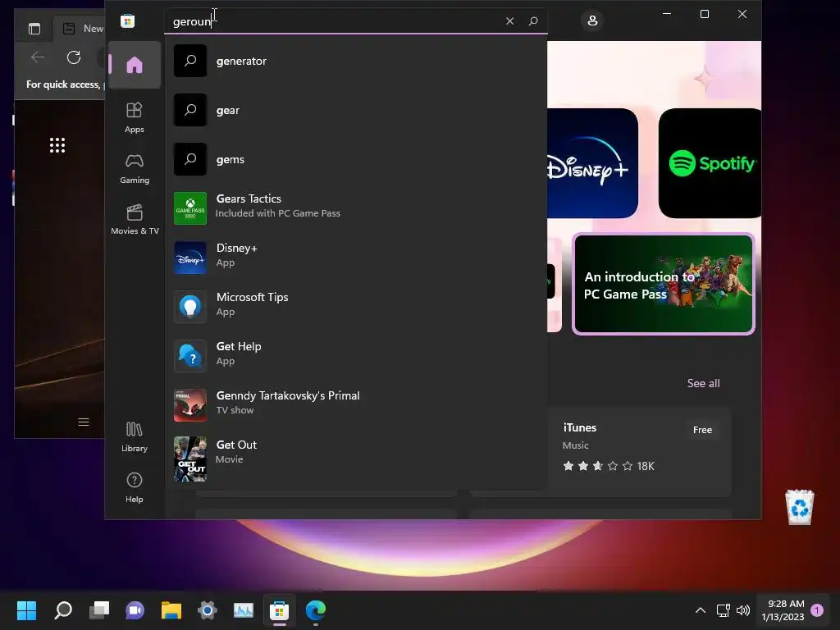The height and width of the screenshot is (630, 840).
Task: Click the Primal show thumbnail
Action: (x=190, y=405)
